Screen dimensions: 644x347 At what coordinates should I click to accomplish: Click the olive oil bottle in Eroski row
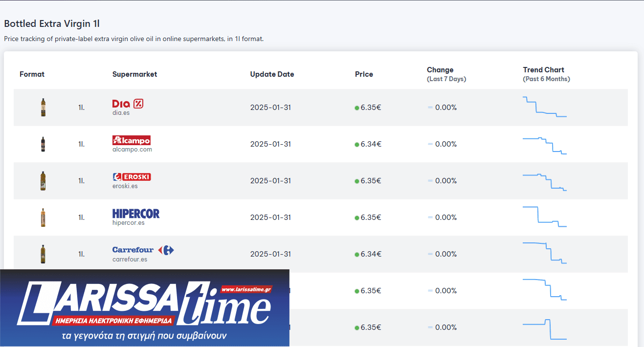[x=44, y=181]
